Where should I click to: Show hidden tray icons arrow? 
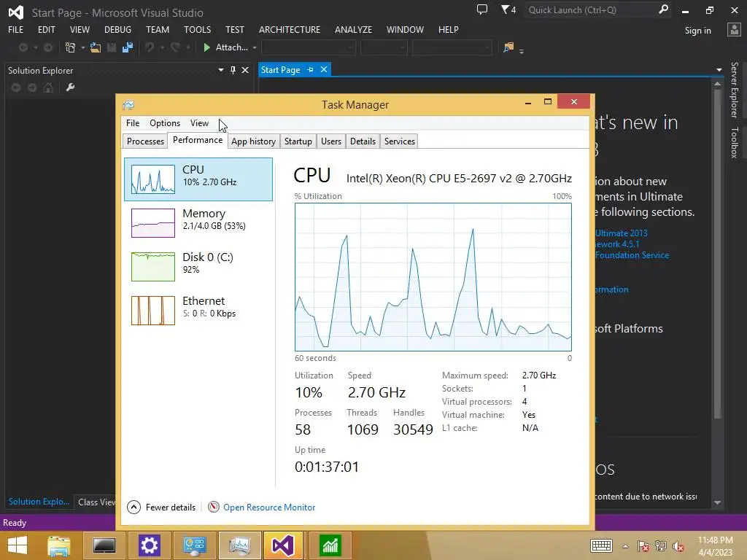[625, 546]
